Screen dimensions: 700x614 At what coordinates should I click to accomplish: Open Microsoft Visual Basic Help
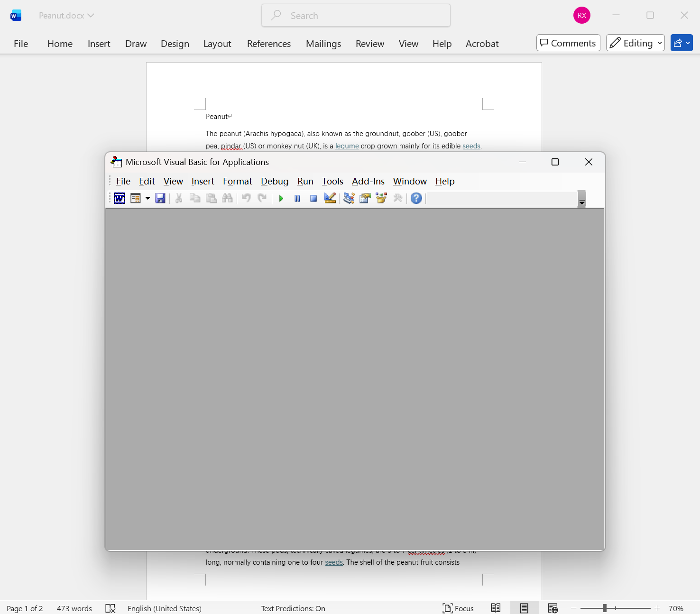416,198
